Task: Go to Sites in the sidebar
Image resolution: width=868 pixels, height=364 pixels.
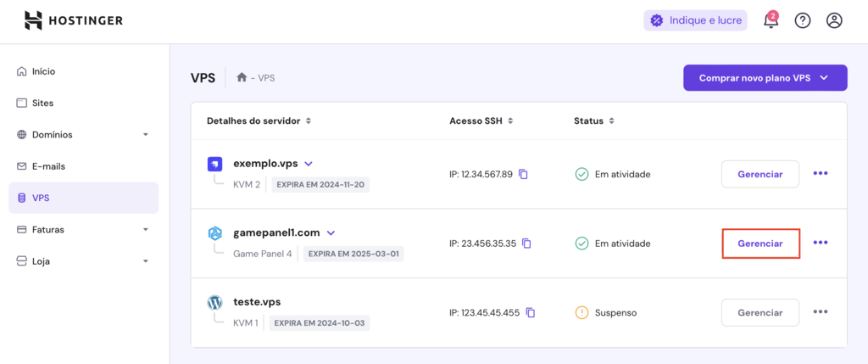Action: pos(42,103)
